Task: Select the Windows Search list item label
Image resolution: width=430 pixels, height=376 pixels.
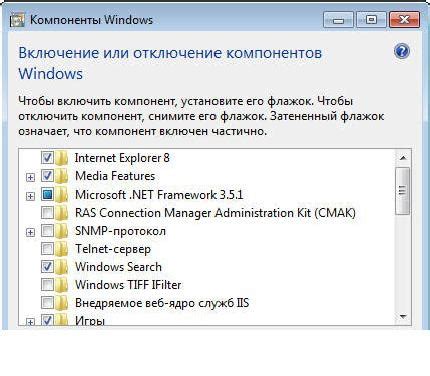Action: 118,267
